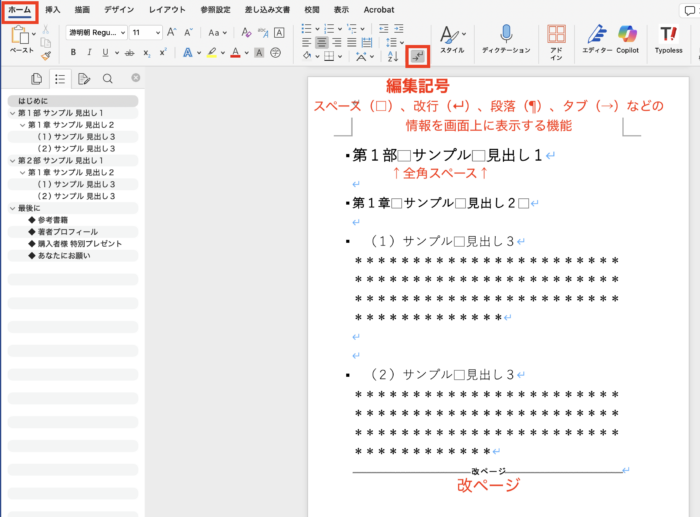Justify text alignment

click(352, 42)
